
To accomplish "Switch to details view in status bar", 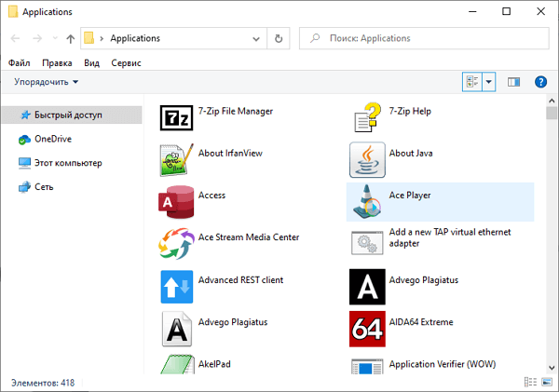I will [x=530, y=382].
